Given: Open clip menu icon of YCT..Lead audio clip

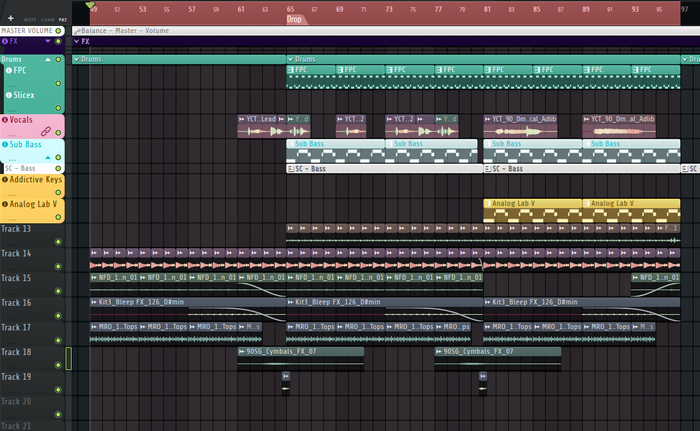Looking at the screenshot, I should point(242,119).
